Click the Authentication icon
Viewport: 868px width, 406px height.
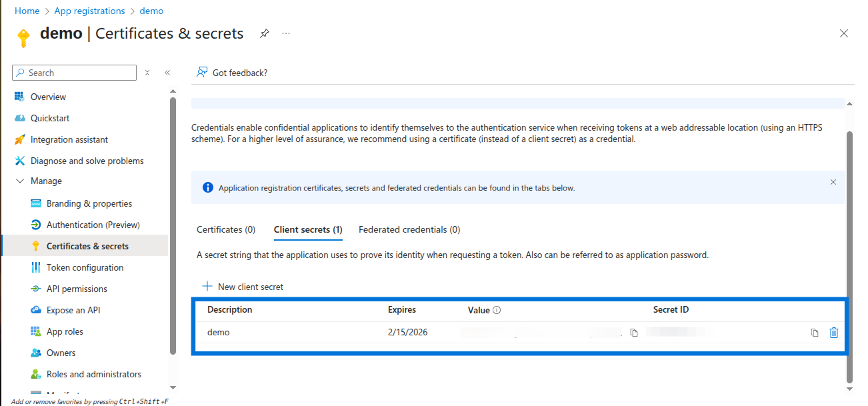coord(35,225)
